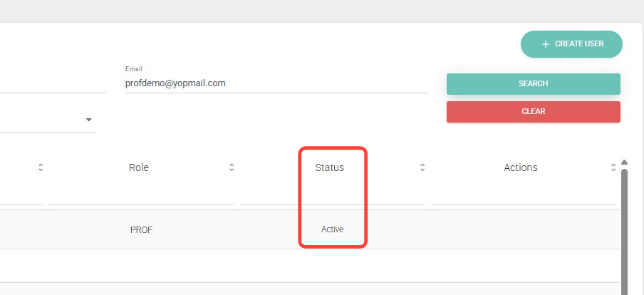Click the PROF role cell

point(141,229)
